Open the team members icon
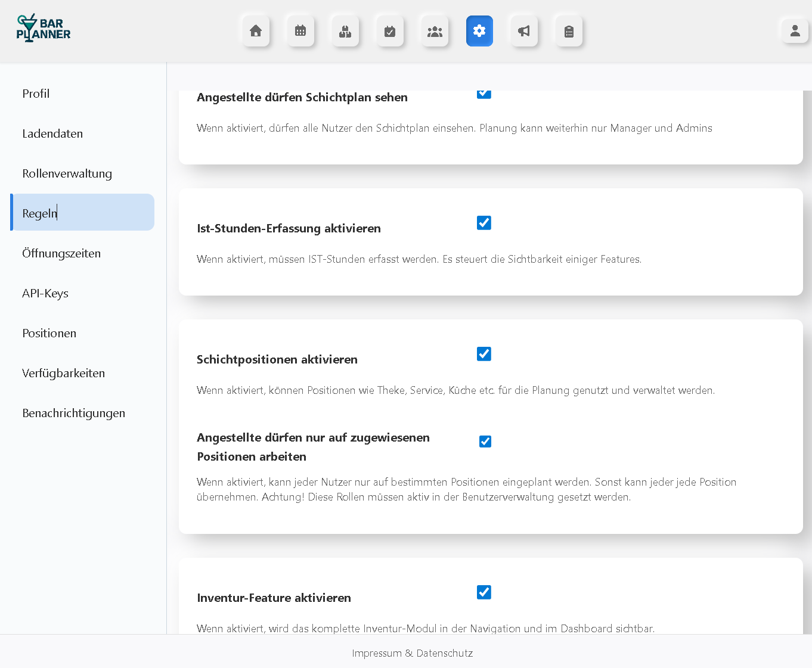 (x=435, y=31)
